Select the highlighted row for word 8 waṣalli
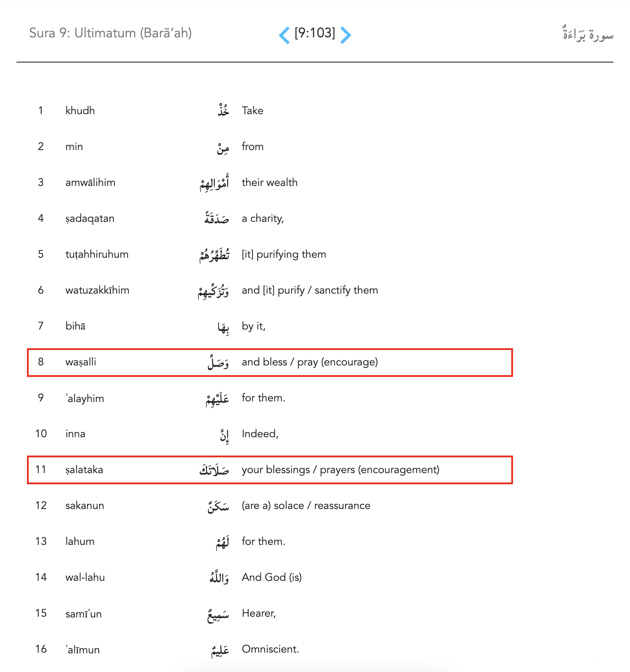Screen dimensions: 630x672 (x=270, y=362)
